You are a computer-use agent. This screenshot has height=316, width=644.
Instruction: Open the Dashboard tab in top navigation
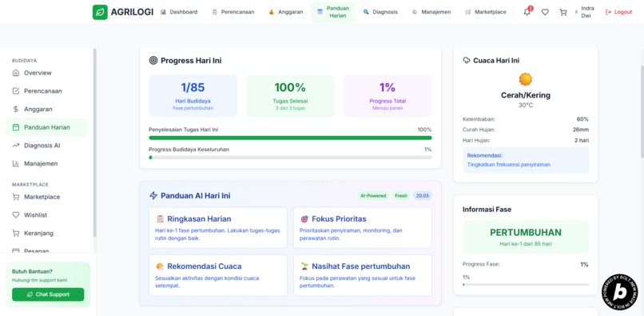tap(179, 12)
